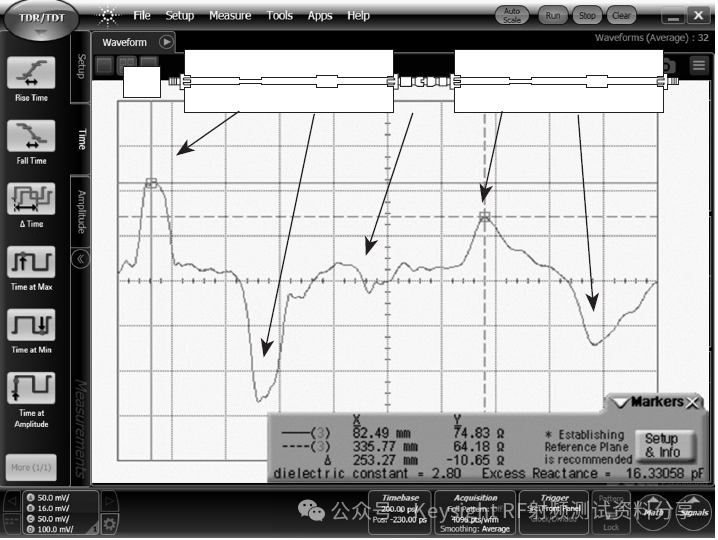Collapse the measurements sidebar chevron
Image resolution: width=718 pixels, height=540 pixels.
[x=80, y=259]
